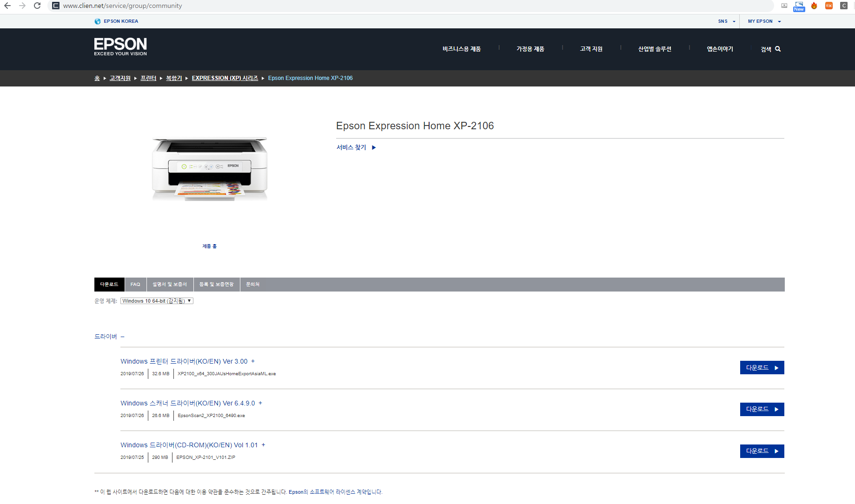The image size is (855, 504).
Task: Reload the page with the refresh icon
Action: (x=37, y=6)
